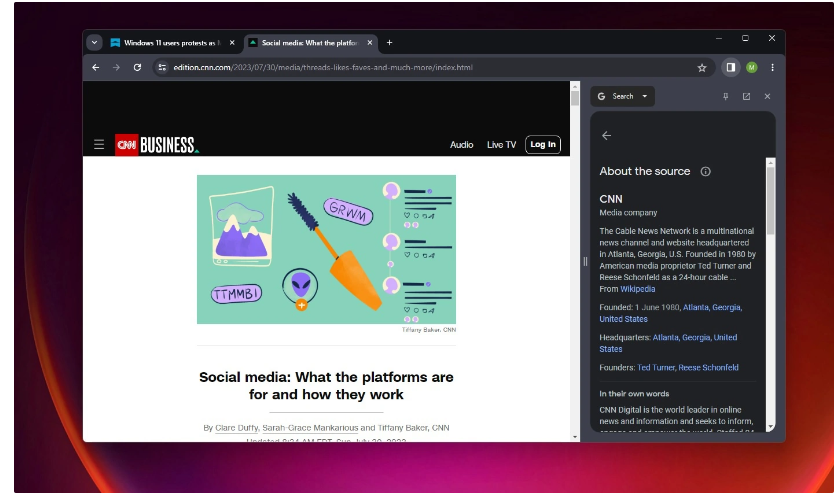The height and width of the screenshot is (498, 838).
Task: Open Founded location Atlanta, Georgia link
Action: (x=671, y=313)
